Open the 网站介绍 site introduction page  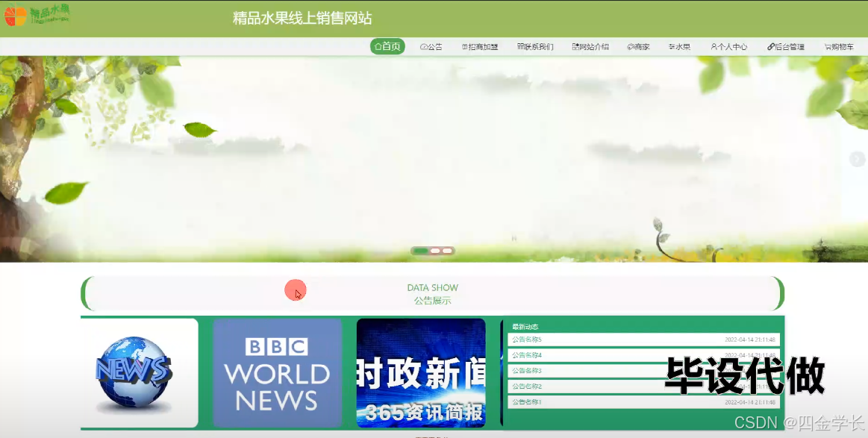[590, 47]
